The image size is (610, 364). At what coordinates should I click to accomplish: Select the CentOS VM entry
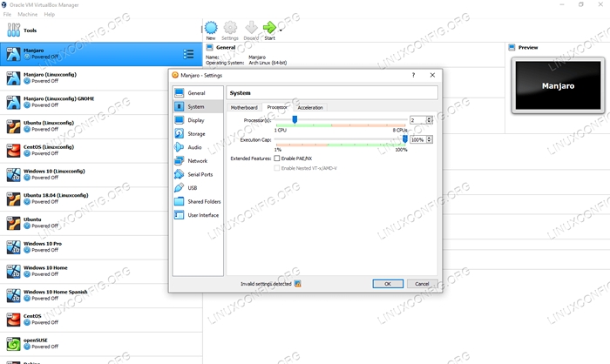(101, 320)
